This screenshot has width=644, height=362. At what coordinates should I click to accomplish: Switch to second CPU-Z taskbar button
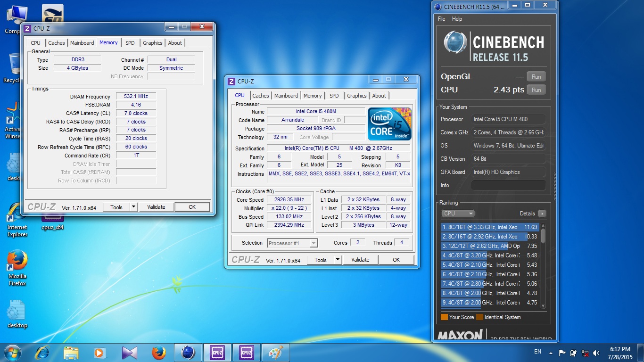pyautogui.click(x=247, y=353)
